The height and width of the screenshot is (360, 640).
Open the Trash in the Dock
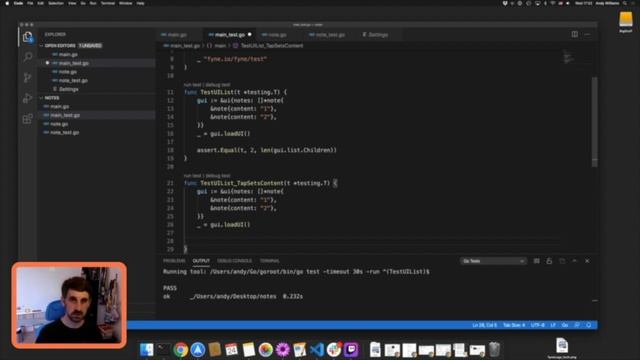click(x=494, y=350)
